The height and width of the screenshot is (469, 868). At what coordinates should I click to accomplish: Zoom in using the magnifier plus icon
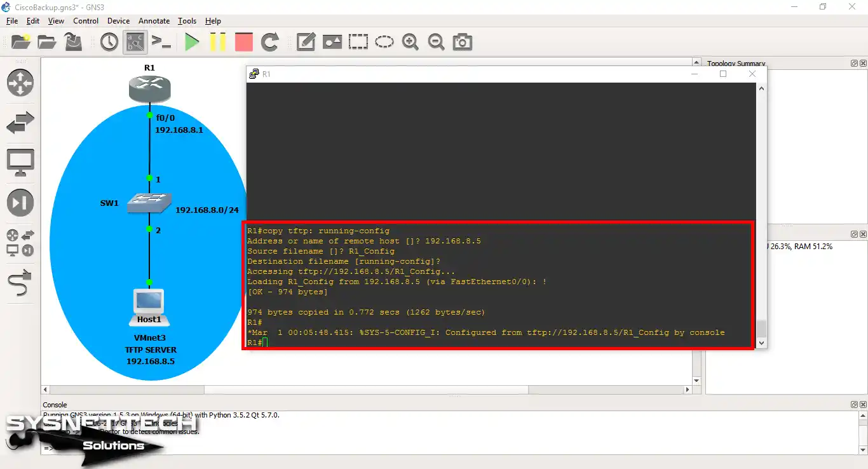pyautogui.click(x=410, y=42)
